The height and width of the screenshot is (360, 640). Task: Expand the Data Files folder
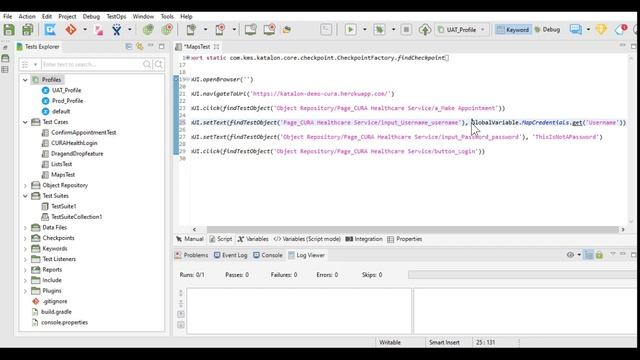click(25, 227)
